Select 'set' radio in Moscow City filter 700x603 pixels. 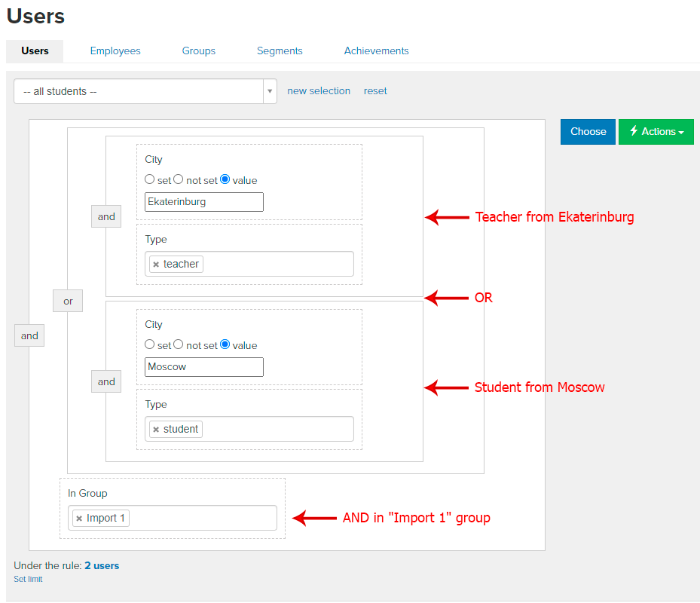149,344
